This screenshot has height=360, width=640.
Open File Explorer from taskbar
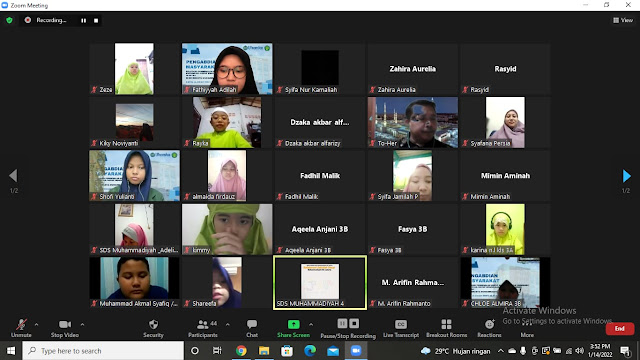pyautogui.click(x=264, y=351)
